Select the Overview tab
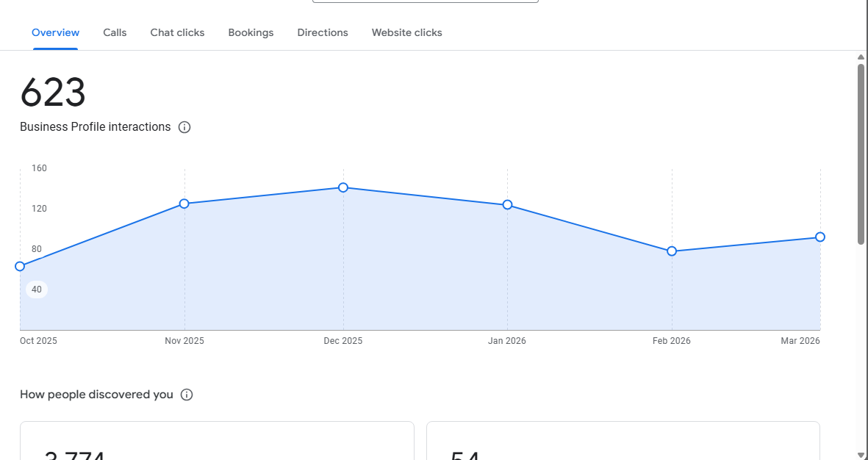 (55, 32)
